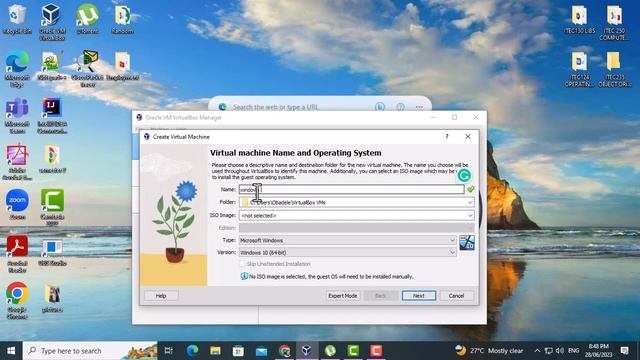Click into the virtual machine Name field

[351, 189]
